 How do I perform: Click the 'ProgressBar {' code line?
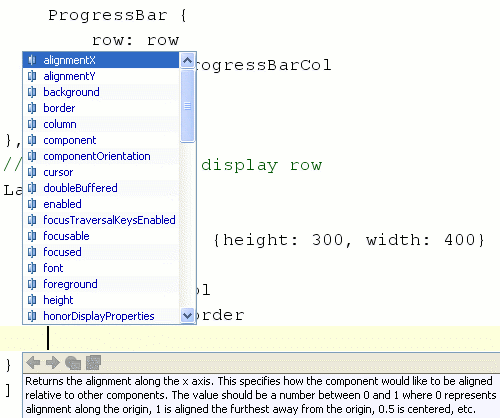(x=117, y=15)
